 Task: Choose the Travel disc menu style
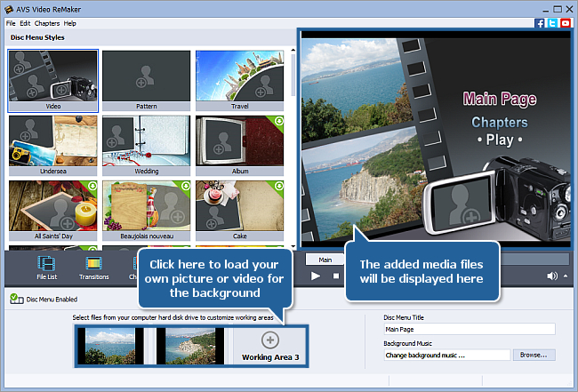[x=239, y=80]
